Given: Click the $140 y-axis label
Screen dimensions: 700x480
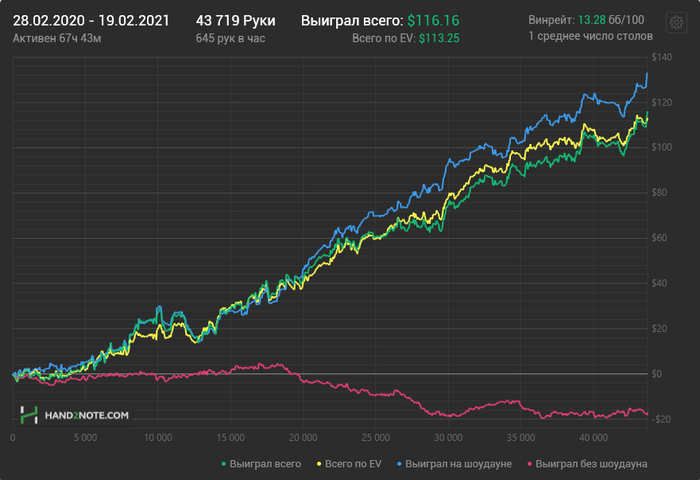Looking at the screenshot, I should click(662, 57).
